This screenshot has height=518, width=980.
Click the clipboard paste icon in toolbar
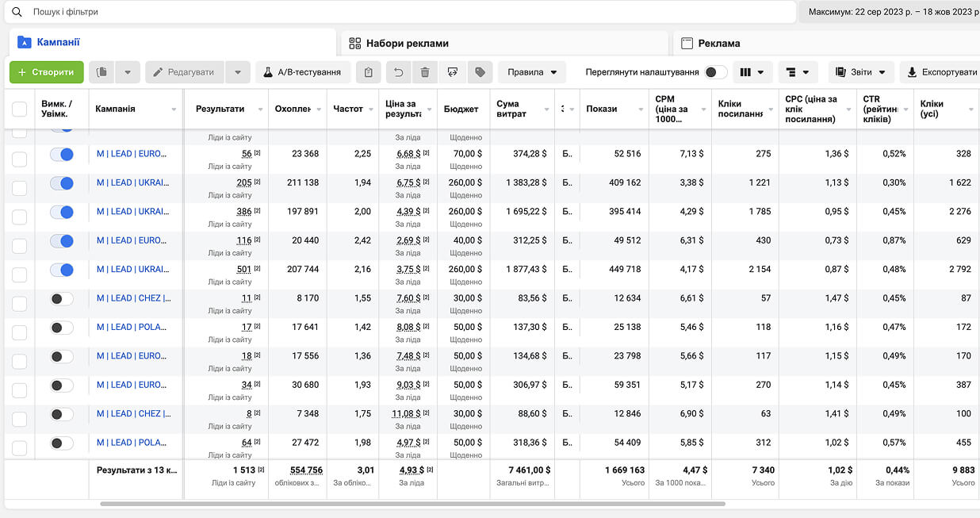369,72
